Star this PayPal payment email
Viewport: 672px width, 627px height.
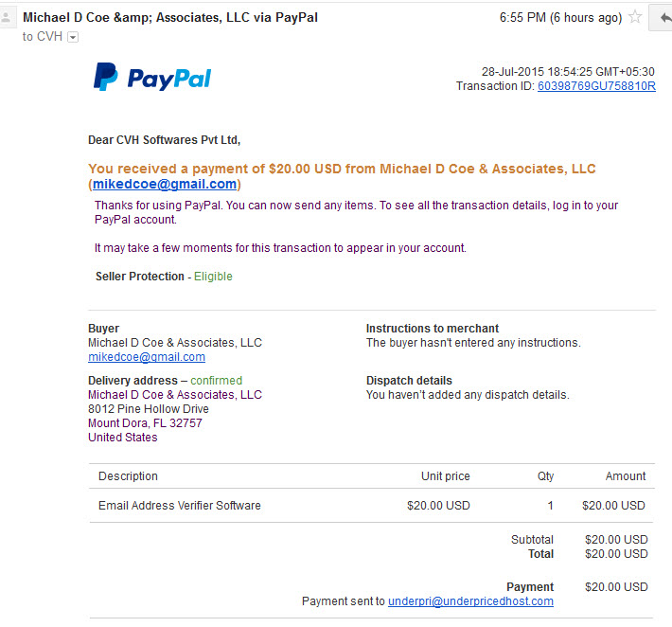pos(635,17)
